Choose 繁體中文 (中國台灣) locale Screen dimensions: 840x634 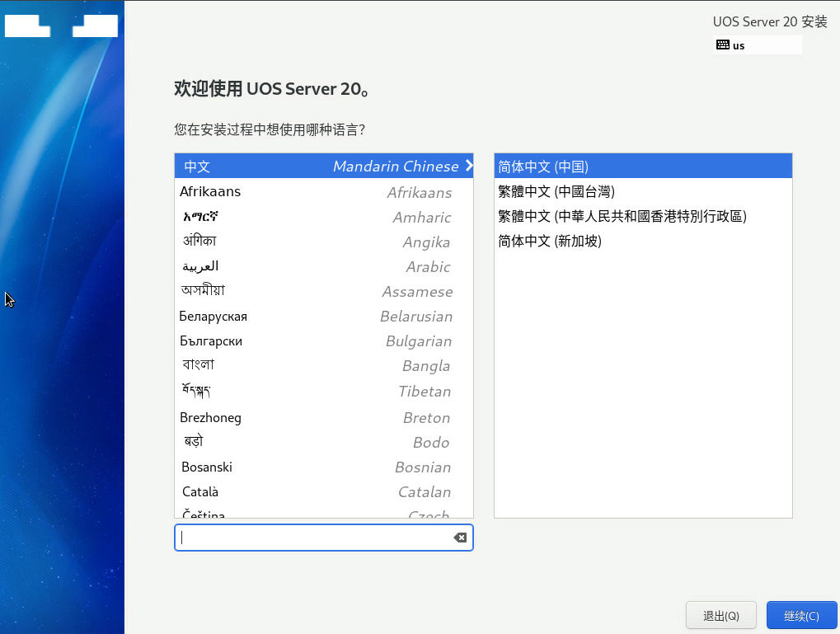[643, 191]
